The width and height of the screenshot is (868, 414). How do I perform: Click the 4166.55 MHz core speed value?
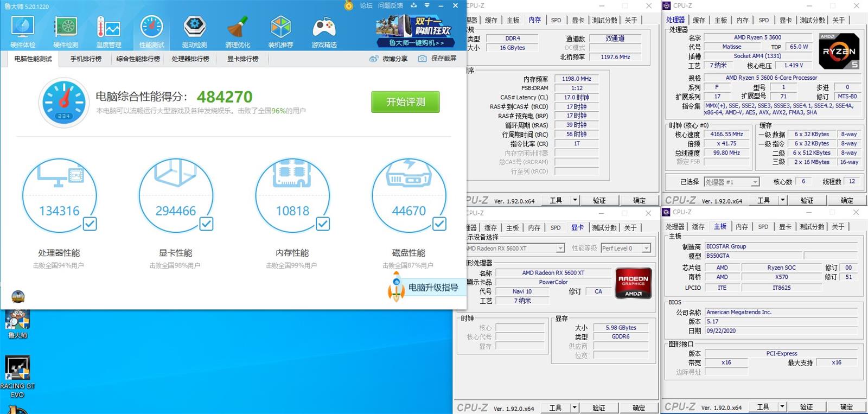coord(726,134)
